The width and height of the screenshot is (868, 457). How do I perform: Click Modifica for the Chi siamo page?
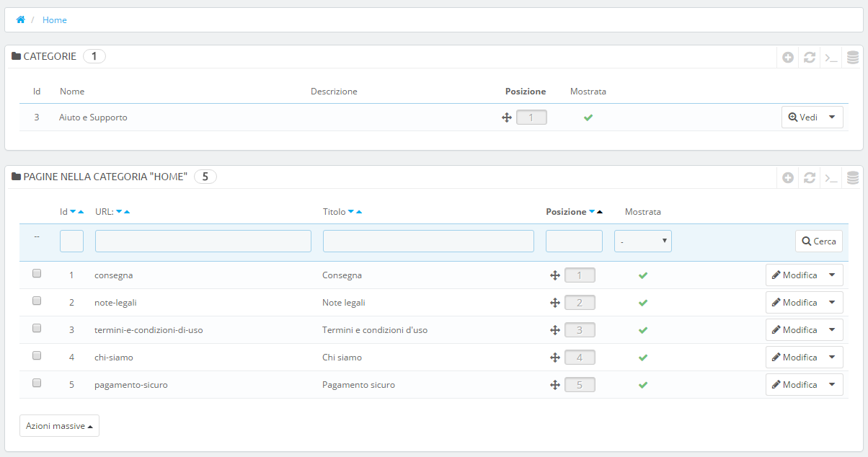coord(800,357)
